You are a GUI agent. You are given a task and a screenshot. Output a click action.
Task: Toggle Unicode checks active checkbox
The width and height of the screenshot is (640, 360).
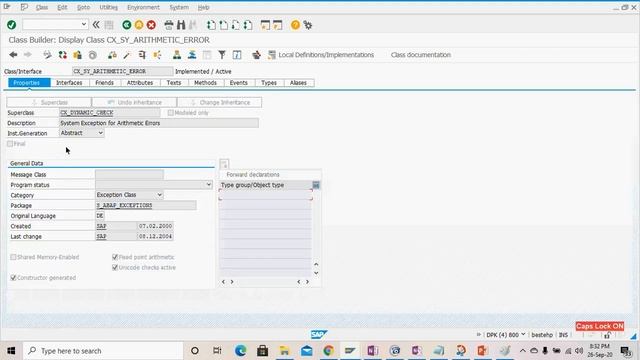115,267
